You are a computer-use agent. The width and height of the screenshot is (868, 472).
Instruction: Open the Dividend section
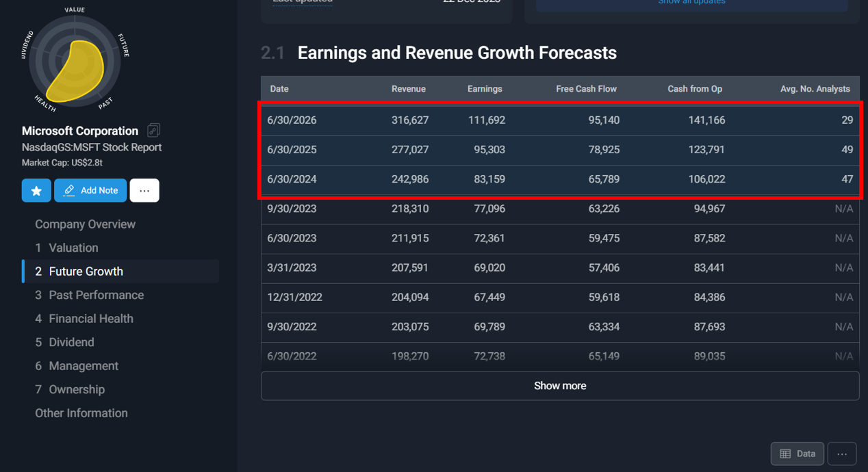[x=71, y=342]
